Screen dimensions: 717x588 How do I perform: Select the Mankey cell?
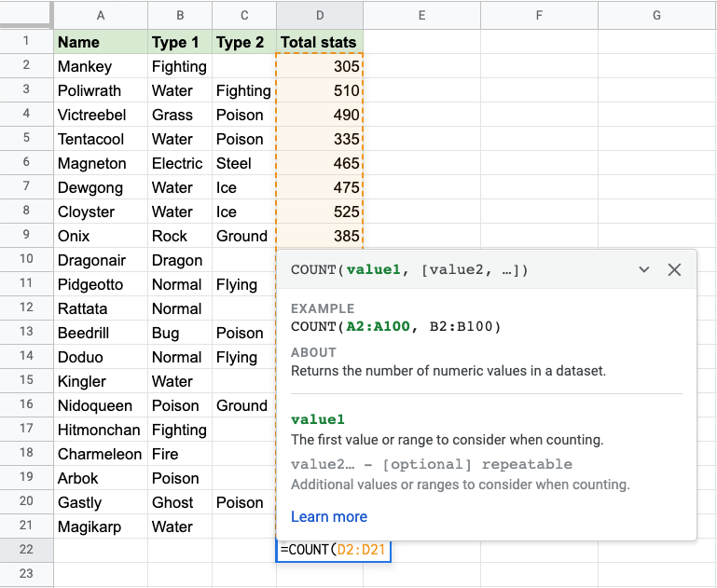[101, 66]
